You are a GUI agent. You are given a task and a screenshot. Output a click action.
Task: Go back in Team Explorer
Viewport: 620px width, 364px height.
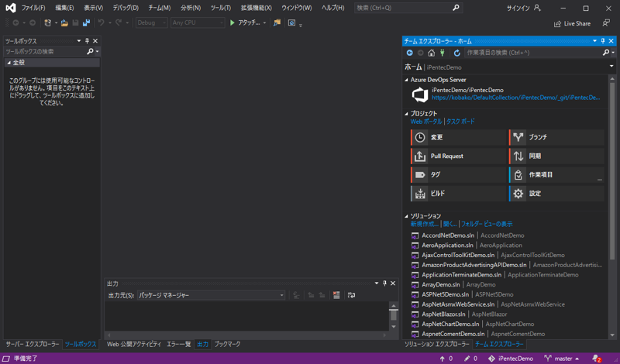[x=410, y=53]
